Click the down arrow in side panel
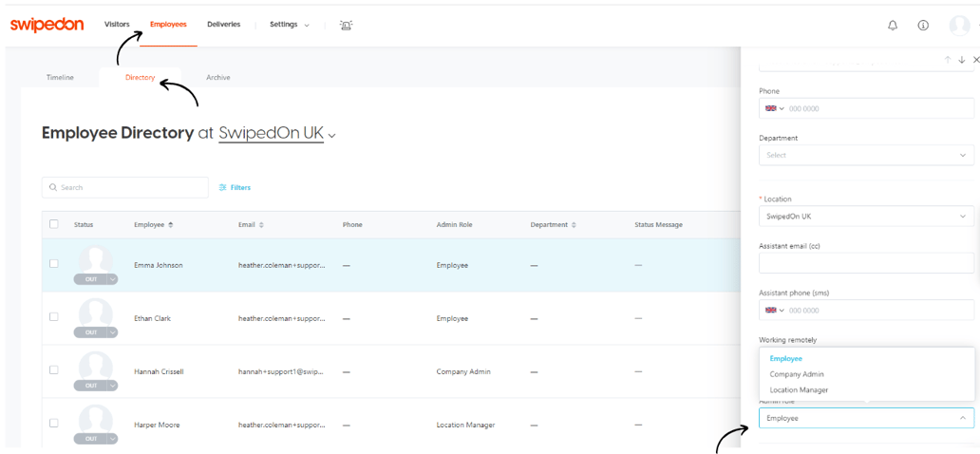The width and height of the screenshot is (980, 454). pos(961,60)
